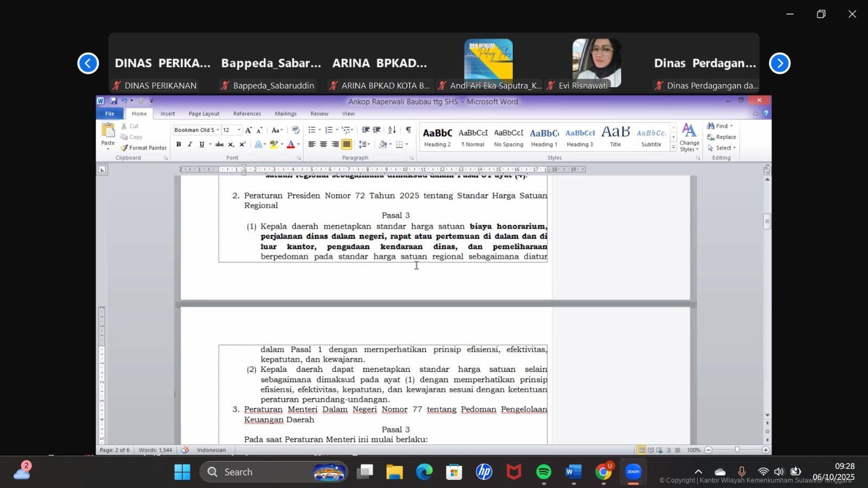Click the zoom slider in status bar

click(737, 450)
